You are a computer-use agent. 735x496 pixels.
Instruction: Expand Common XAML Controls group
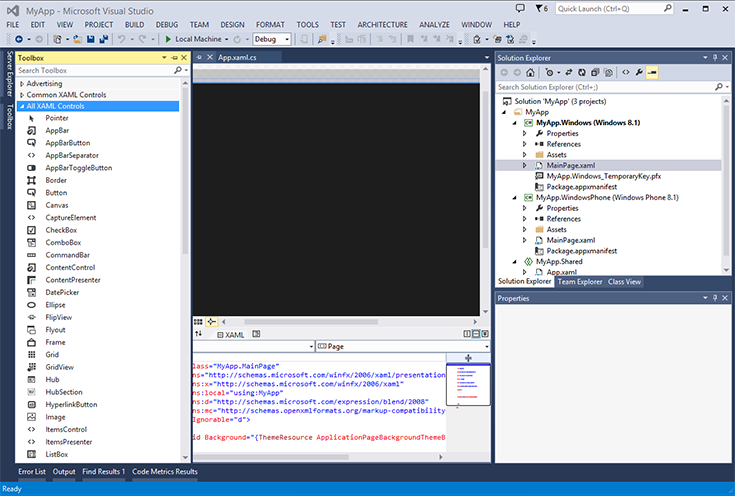click(22, 95)
